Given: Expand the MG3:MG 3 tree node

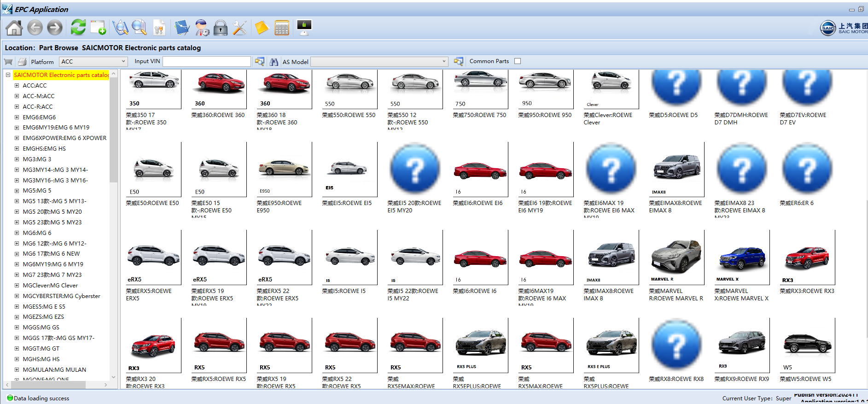Looking at the screenshot, I should click(x=17, y=159).
